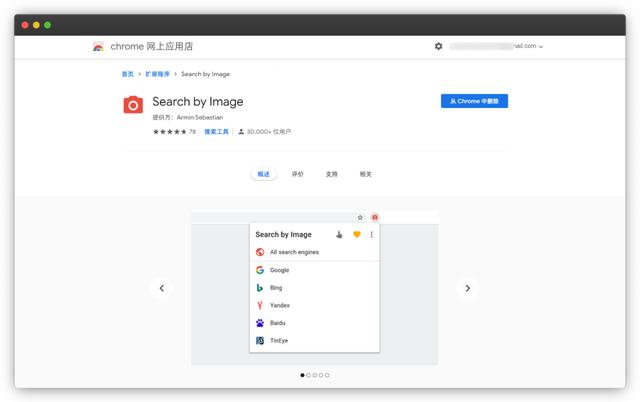Select the fifth carousel dot
Image resolution: width=640 pixels, height=402 pixels.
327,375
